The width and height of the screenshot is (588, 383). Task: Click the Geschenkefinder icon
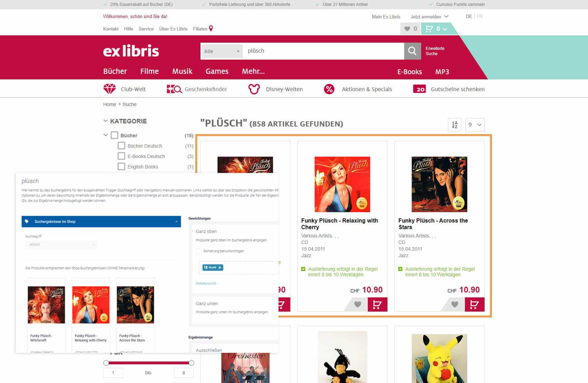point(174,89)
